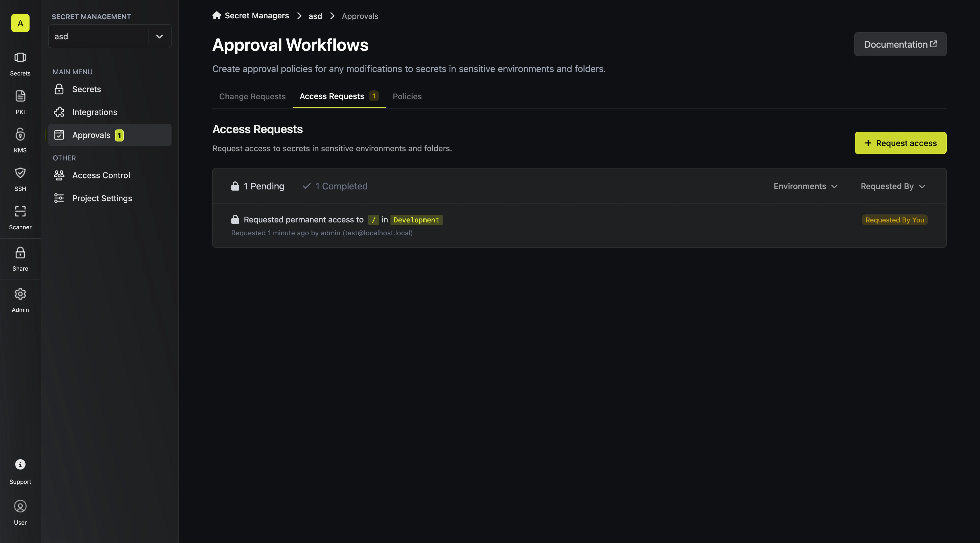This screenshot has width=980, height=543.
Task: Click the lock icon in request row
Action: tap(235, 220)
